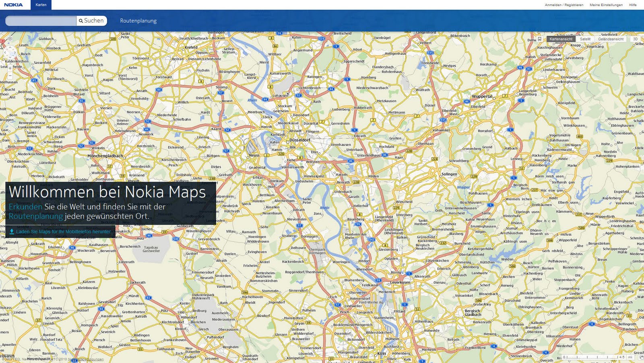Click the Willkommen bei Nokia Maps heading
This screenshot has width=644, height=363.
point(107,192)
